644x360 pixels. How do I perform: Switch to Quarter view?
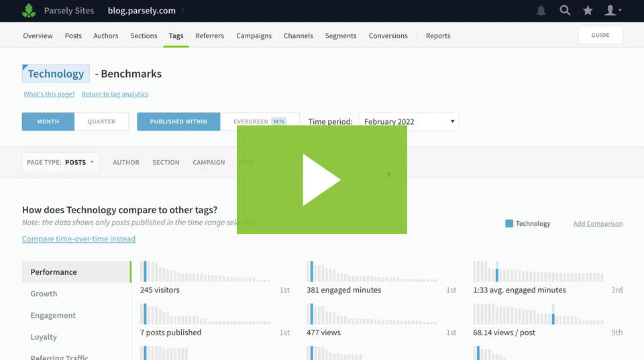click(101, 121)
